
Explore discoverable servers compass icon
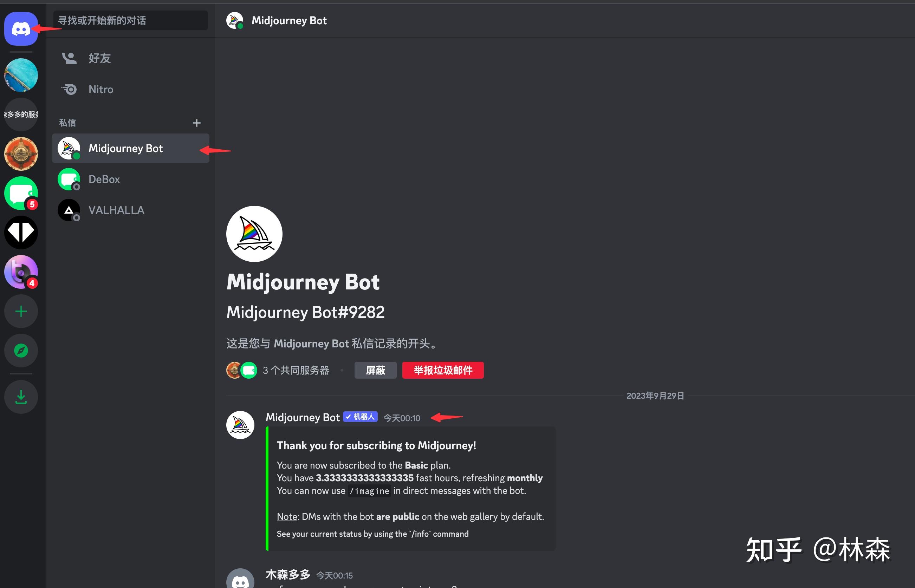point(21,351)
